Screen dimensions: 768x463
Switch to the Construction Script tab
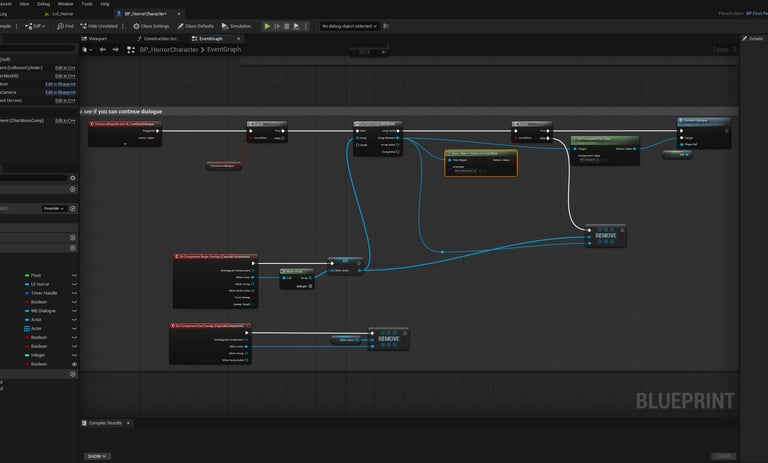tap(160, 38)
